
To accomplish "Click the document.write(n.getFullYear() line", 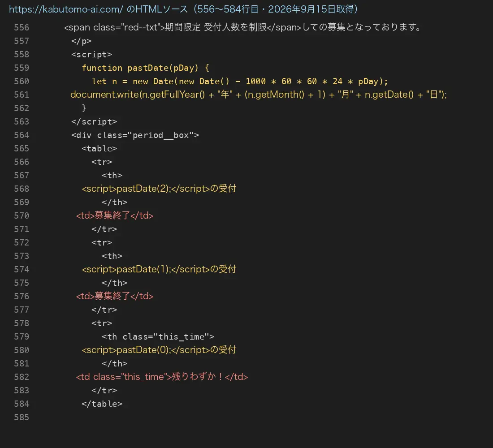I will (259, 95).
